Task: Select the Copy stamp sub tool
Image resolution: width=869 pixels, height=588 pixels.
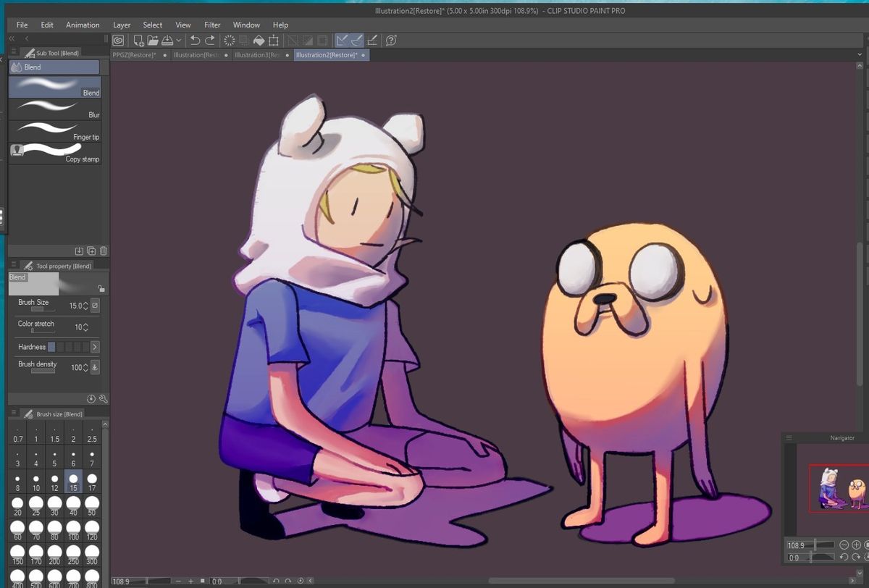Action: click(54, 153)
